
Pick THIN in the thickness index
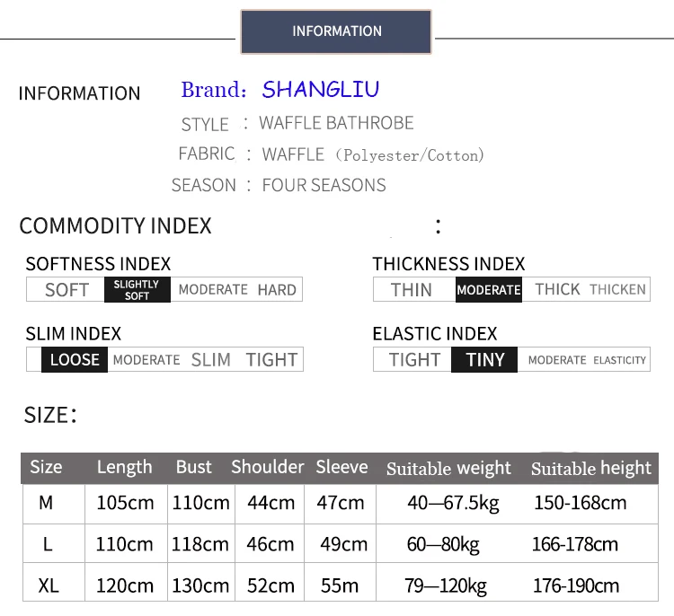[x=412, y=289]
